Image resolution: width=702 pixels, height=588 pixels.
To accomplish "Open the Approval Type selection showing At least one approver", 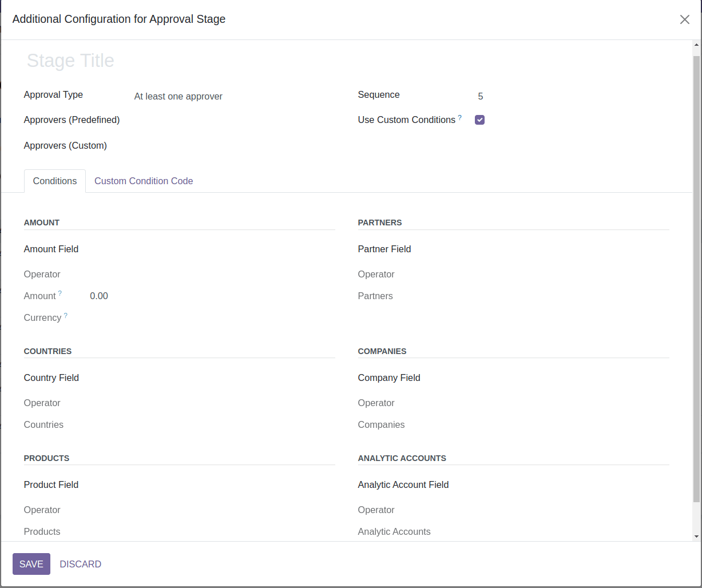I will tap(178, 96).
